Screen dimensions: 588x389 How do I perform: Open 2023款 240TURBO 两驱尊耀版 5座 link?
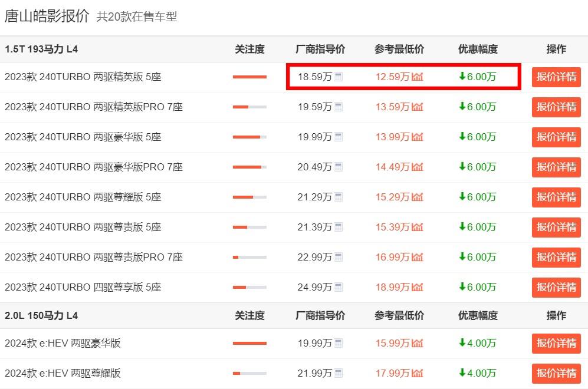(x=83, y=197)
